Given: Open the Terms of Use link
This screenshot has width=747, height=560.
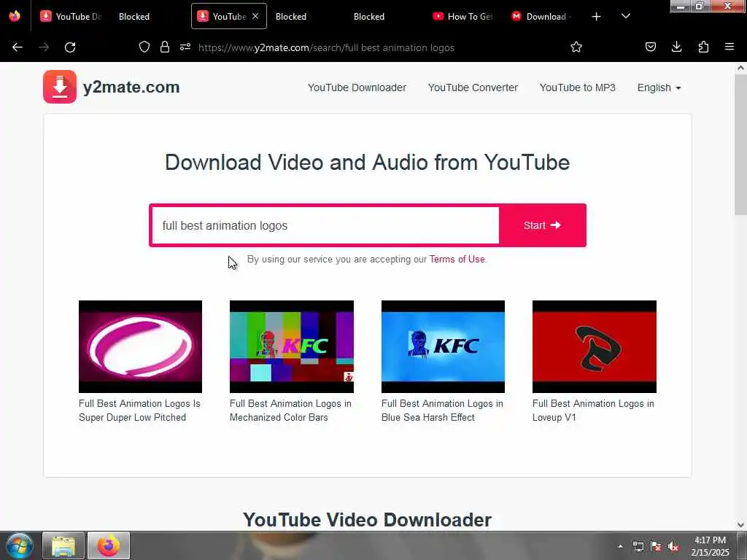Looking at the screenshot, I should pyautogui.click(x=457, y=259).
